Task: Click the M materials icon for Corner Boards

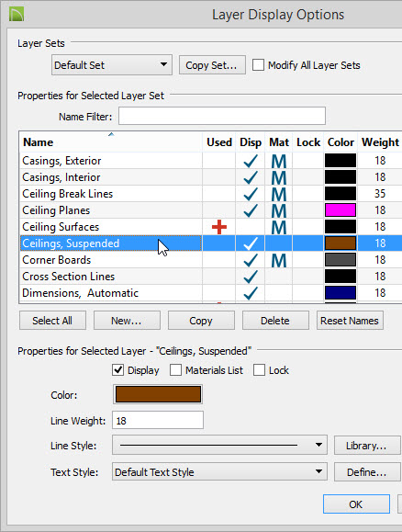Action: [x=279, y=260]
